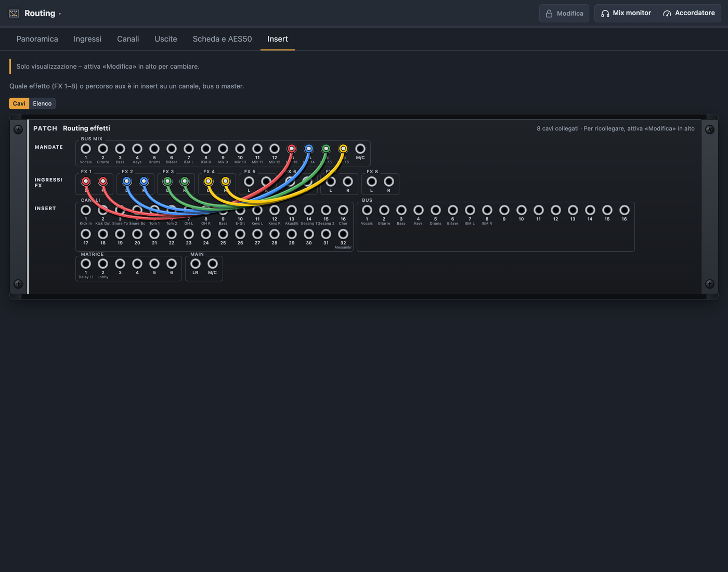The width and height of the screenshot is (728, 572).
Task: Unlock editing with Modifica
Action: 564,13
